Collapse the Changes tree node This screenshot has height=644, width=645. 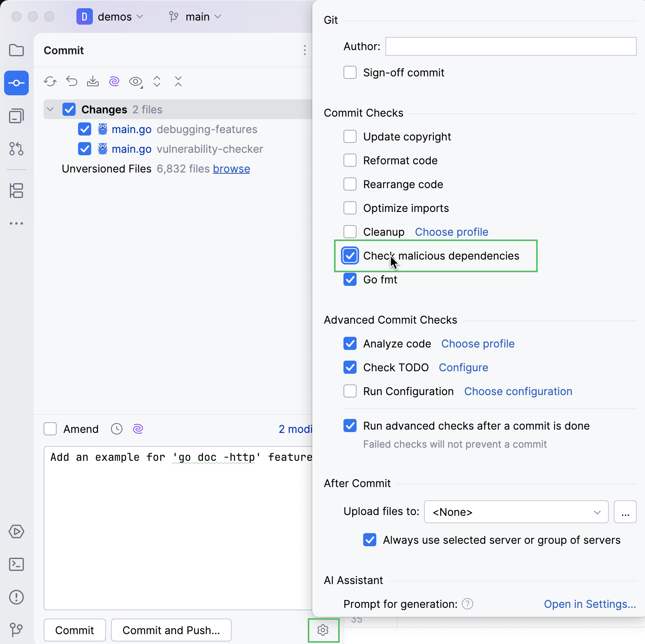51,110
